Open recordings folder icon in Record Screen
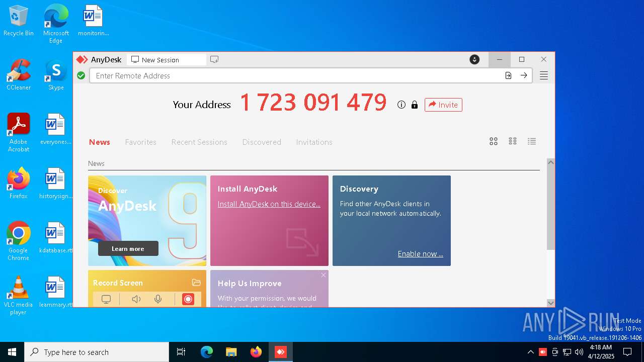Viewport: 644px width, 362px height. point(196,283)
